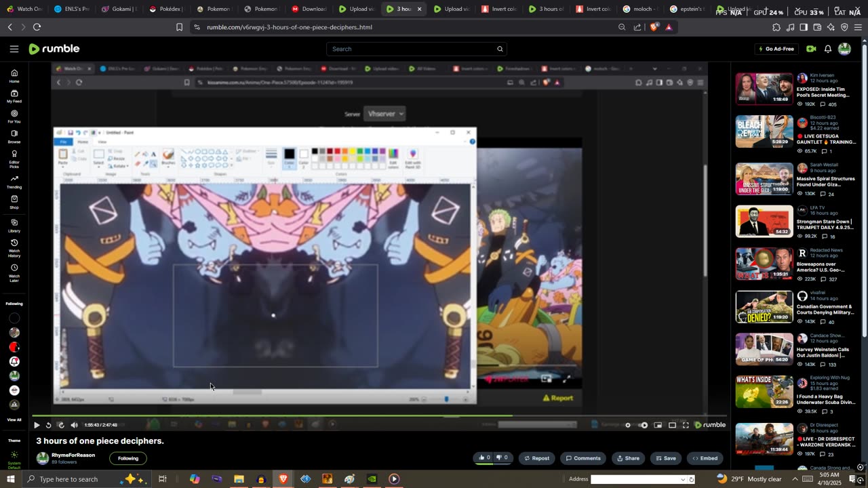
Task: Click the green upload camera icon
Action: pos(811,49)
